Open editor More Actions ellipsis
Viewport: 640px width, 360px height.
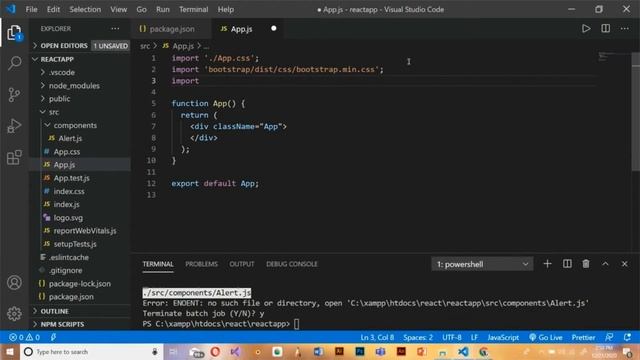pyautogui.click(x=624, y=29)
